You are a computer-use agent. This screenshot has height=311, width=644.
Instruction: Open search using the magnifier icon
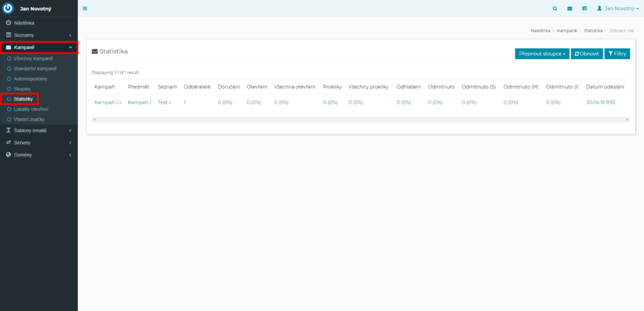[x=555, y=8]
